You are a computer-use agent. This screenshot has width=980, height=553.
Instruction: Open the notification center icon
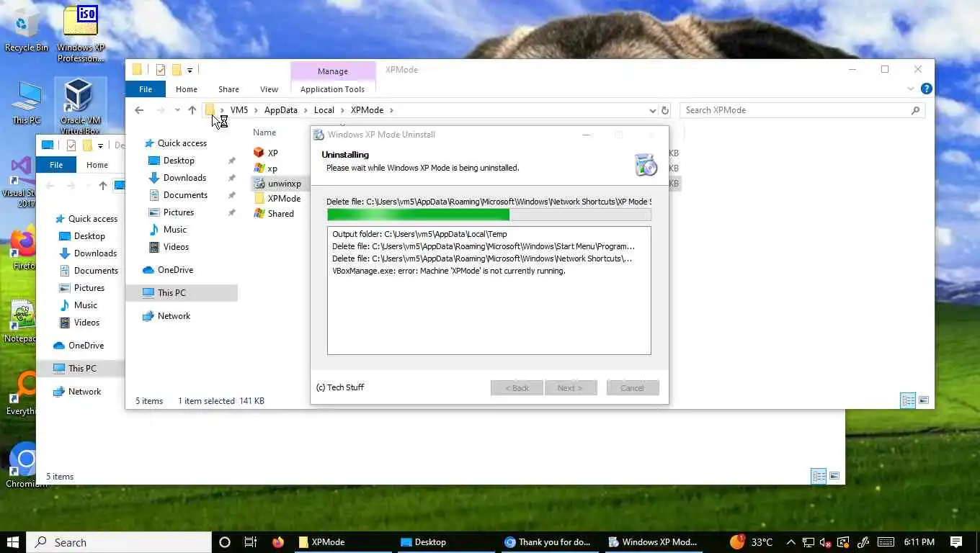[x=956, y=542]
